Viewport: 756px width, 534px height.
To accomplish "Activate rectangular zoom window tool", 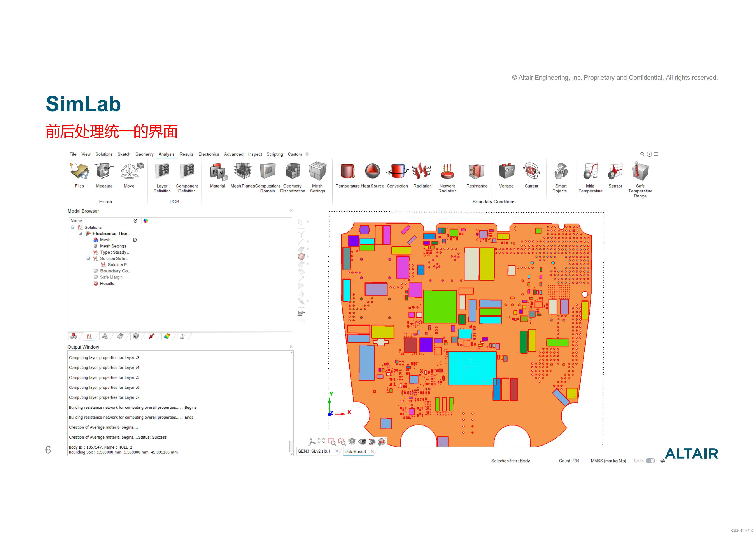I will click(332, 442).
